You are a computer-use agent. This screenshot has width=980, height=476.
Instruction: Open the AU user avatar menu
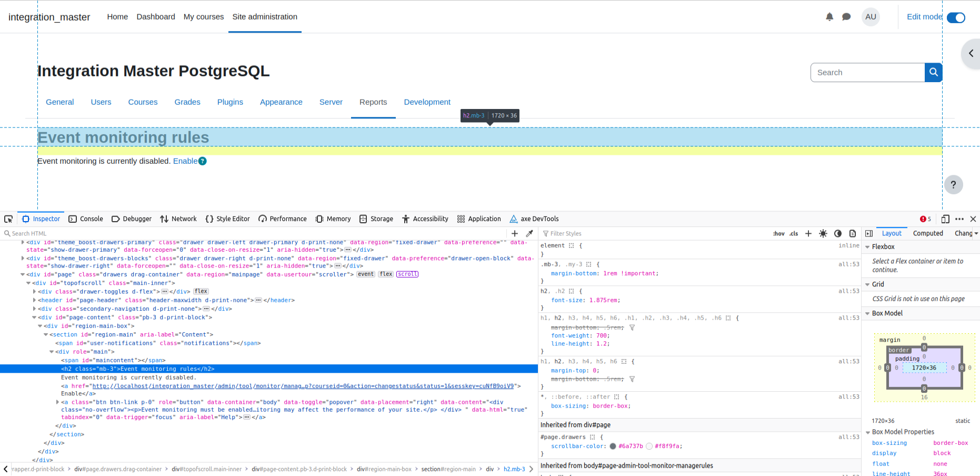(x=871, y=17)
